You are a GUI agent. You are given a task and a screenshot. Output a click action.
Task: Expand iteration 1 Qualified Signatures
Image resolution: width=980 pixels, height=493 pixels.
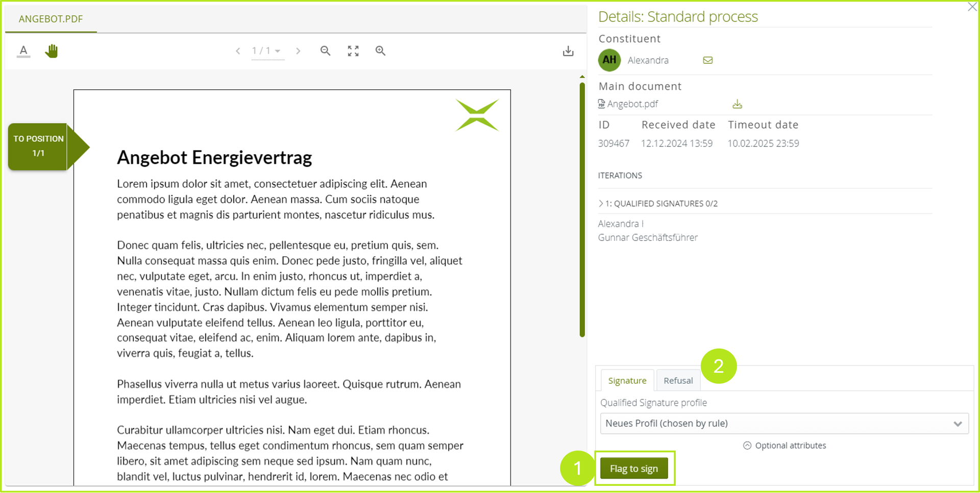click(658, 204)
